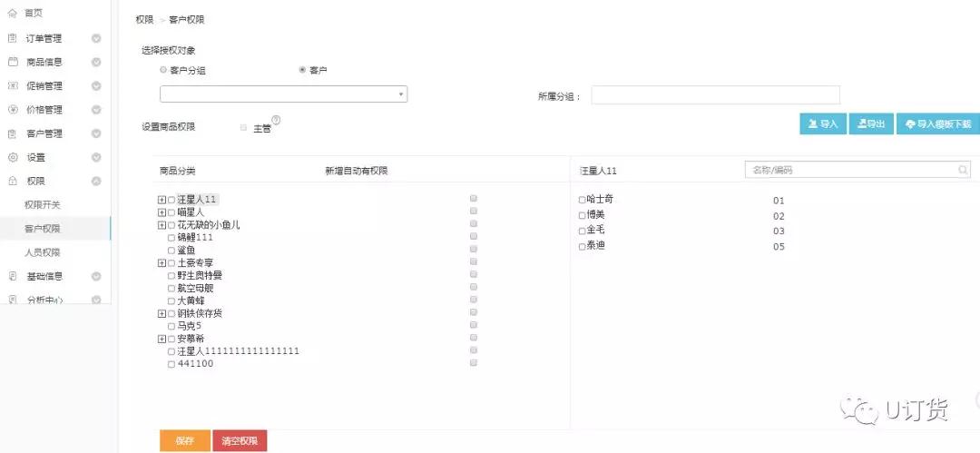Image resolution: width=980 pixels, height=453 pixels.
Task: Expand the 安慕希 tree node
Action: coord(162,340)
